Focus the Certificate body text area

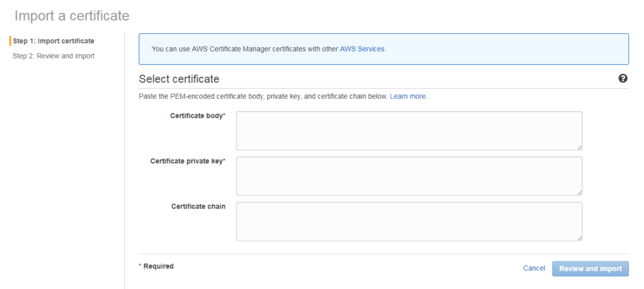pos(409,131)
